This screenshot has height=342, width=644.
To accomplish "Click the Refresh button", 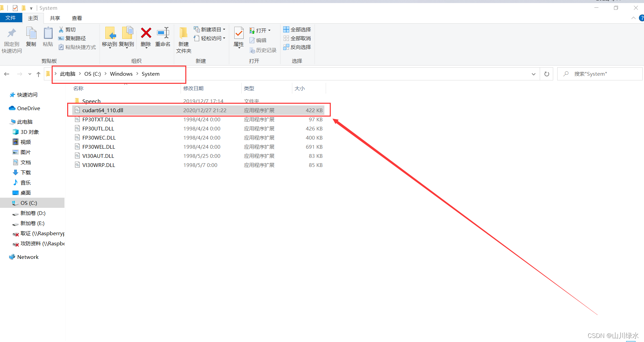I will coord(547,74).
